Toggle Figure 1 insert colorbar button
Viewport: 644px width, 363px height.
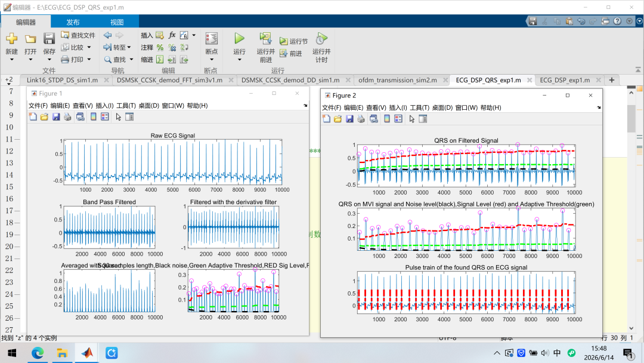pos(94,117)
